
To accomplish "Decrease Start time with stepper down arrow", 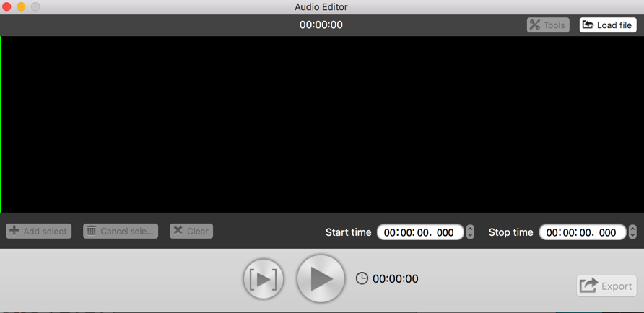I will click(x=471, y=236).
